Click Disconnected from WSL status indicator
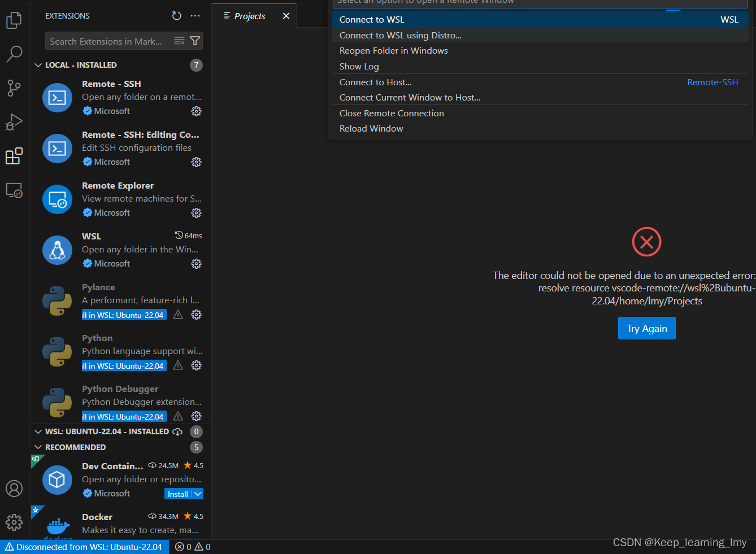This screenshot has width=756, height=554. pyautogui.click(x=84, y=547)
